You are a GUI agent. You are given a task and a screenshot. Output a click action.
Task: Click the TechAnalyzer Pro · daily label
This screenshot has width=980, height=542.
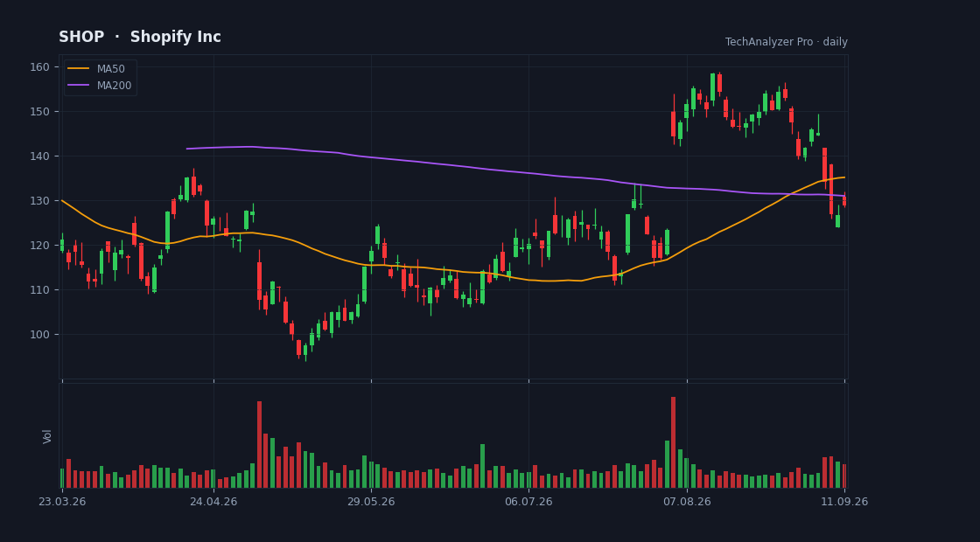point(787,42)
